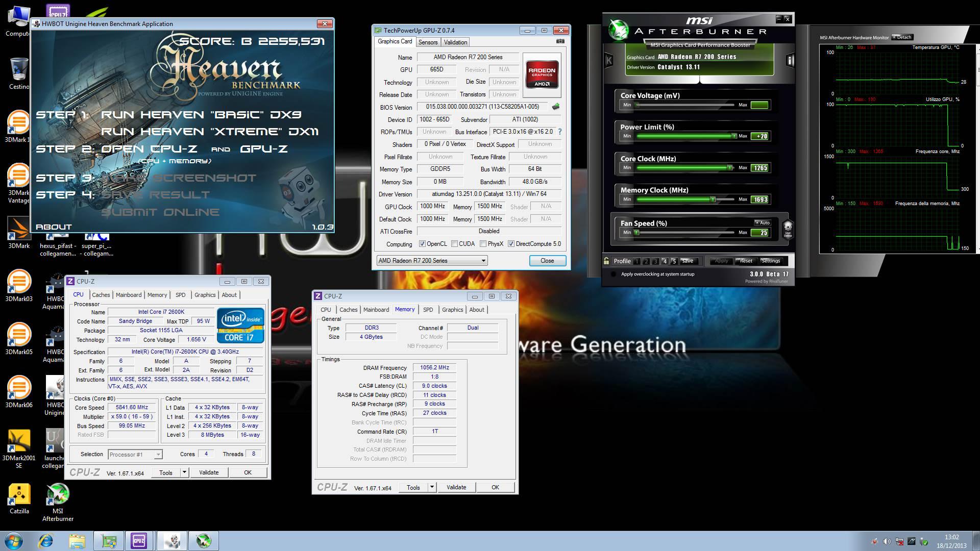Click ABOUT in the HWBOT Heaven window

(54, 227)
